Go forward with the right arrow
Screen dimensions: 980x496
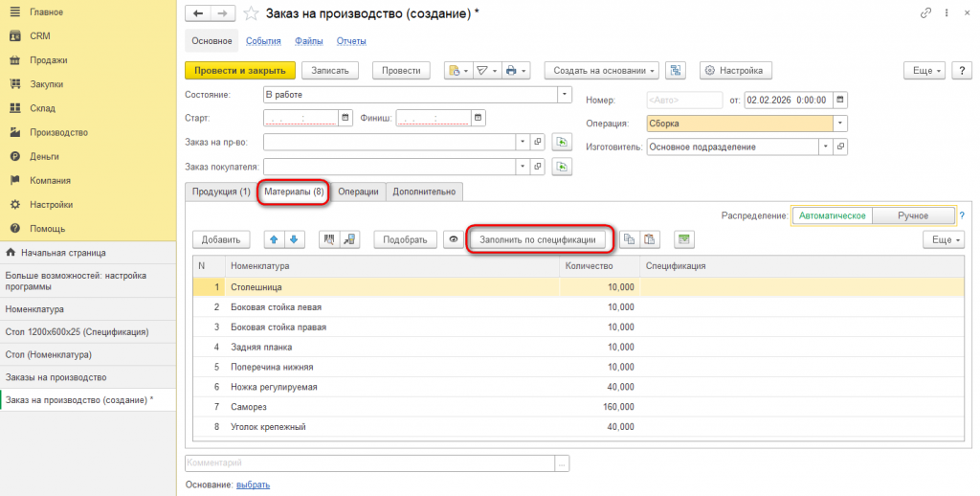click(222, 13)
